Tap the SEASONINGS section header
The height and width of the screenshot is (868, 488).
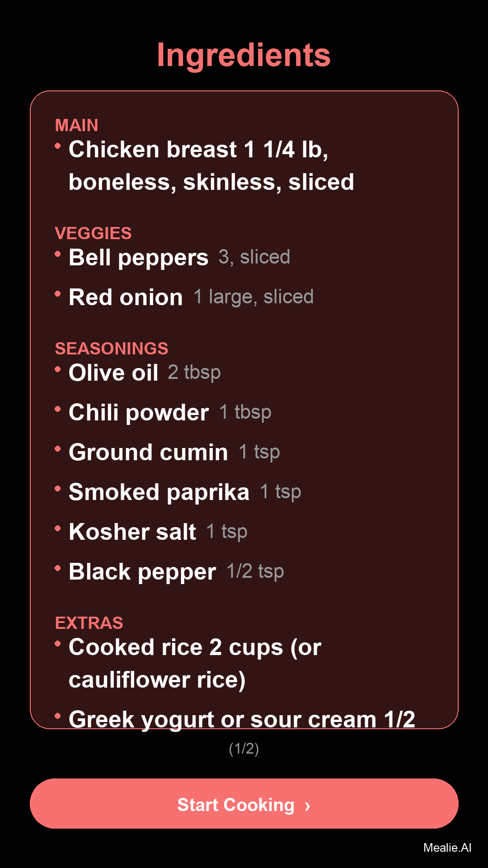(111, 349)
